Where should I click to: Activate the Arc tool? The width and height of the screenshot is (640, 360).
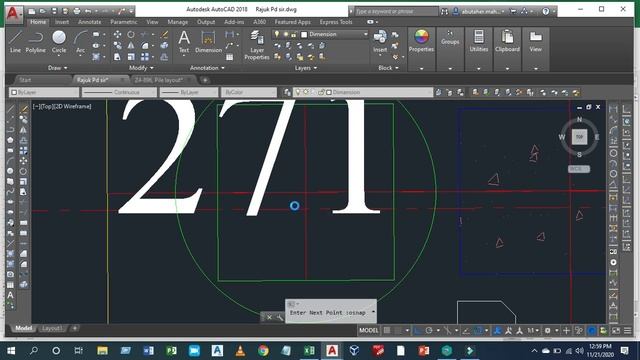[x=80, y=42]
